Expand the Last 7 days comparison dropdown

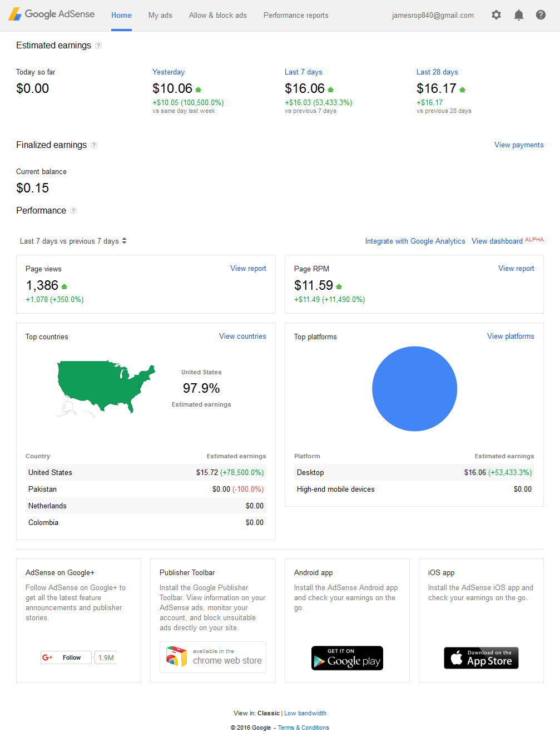coord(73,241)
